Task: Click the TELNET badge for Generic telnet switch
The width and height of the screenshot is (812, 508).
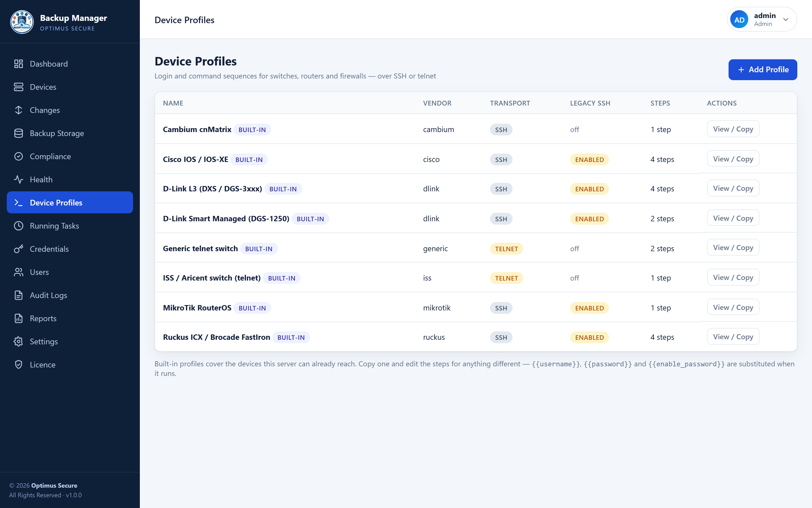Action: [506, 249]
